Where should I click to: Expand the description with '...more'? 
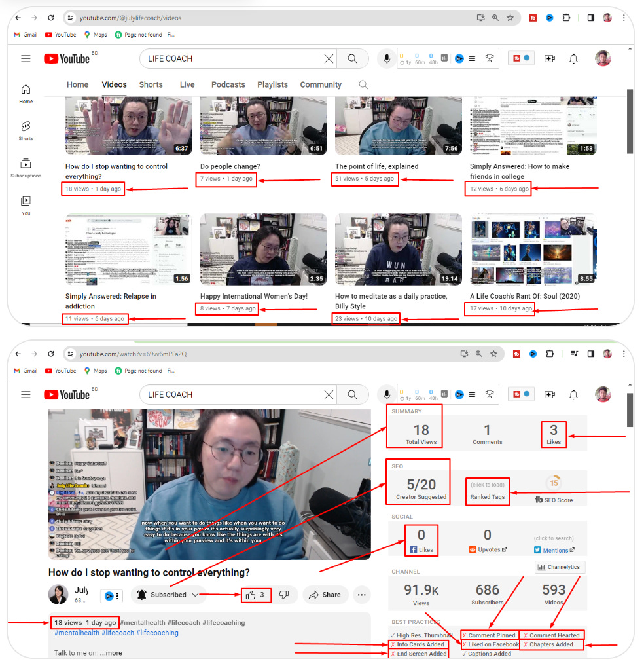click(x=111, y=653)
